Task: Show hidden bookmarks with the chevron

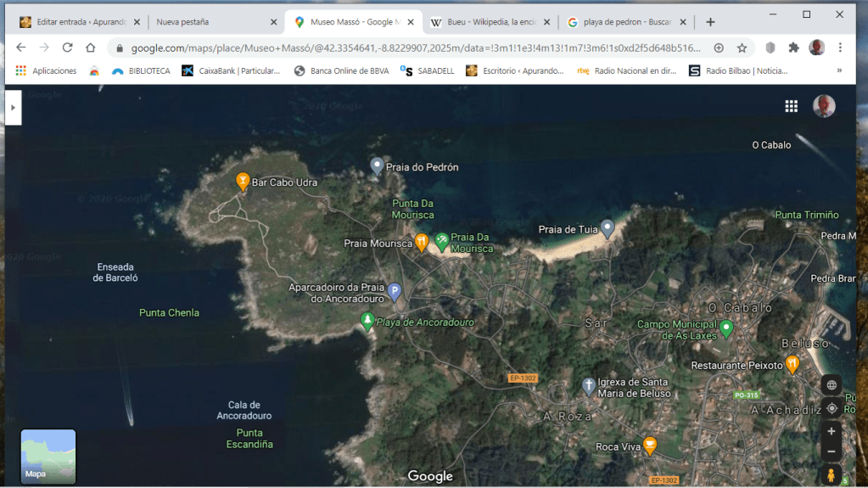Action: (839, 71)
